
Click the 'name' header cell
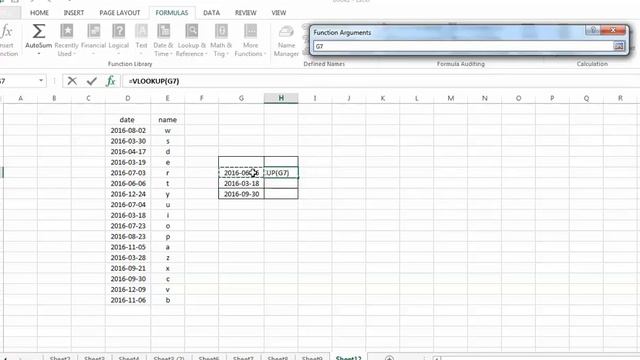(167, 120)
